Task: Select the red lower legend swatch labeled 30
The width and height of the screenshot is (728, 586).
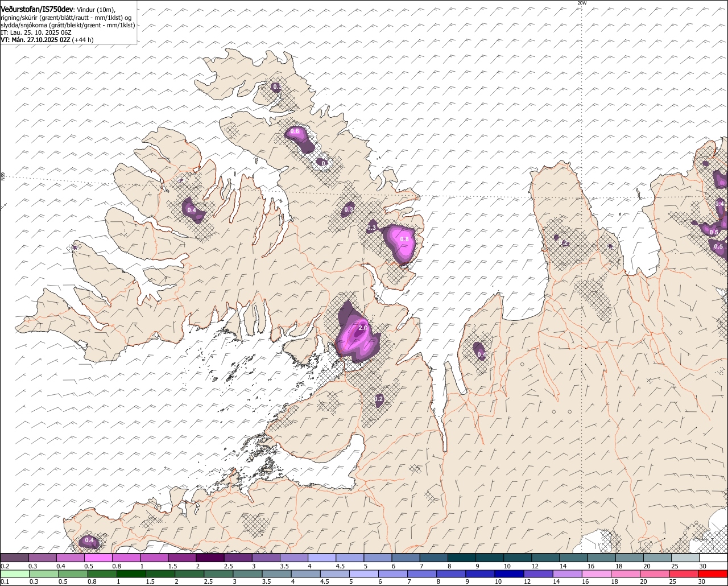Action: pyautogui.click(x=713, y=573)
